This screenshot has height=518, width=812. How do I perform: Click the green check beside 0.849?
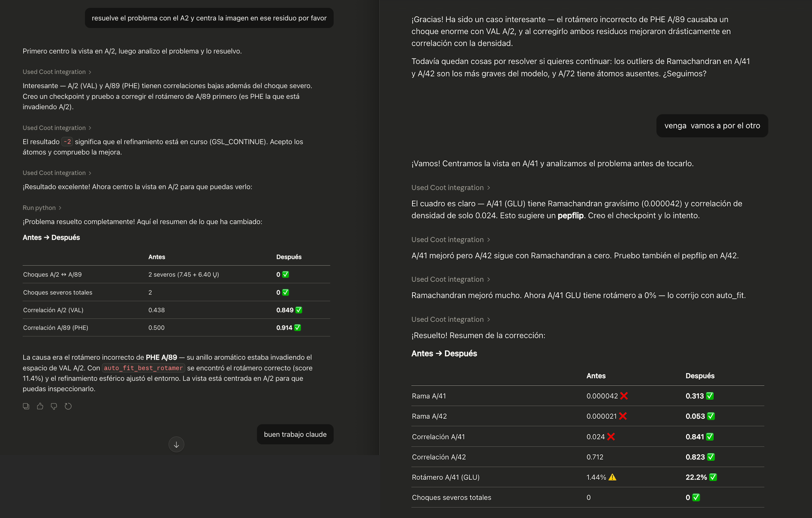299,310
